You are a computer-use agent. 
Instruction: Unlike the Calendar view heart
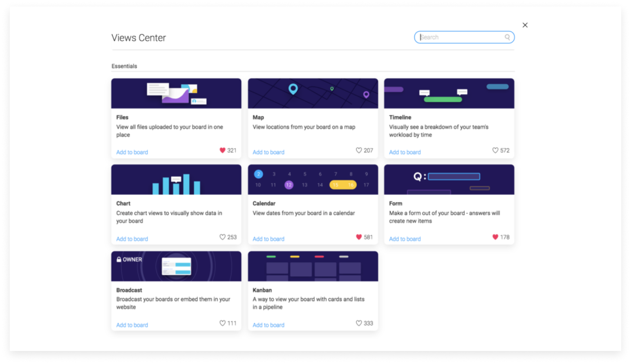[359, 237]
